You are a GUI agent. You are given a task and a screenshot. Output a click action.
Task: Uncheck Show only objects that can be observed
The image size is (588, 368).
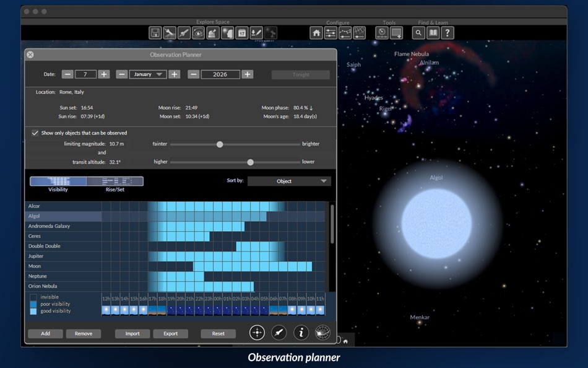35,133
